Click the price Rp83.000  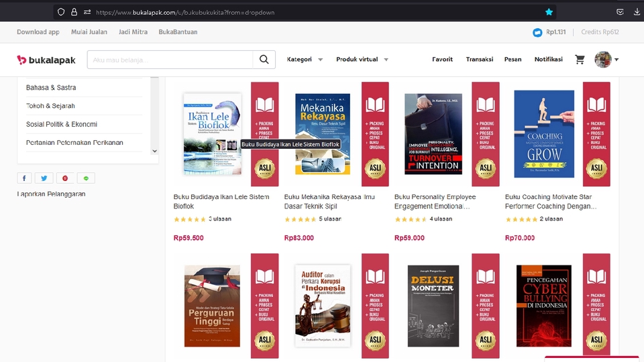coord(299,238)
